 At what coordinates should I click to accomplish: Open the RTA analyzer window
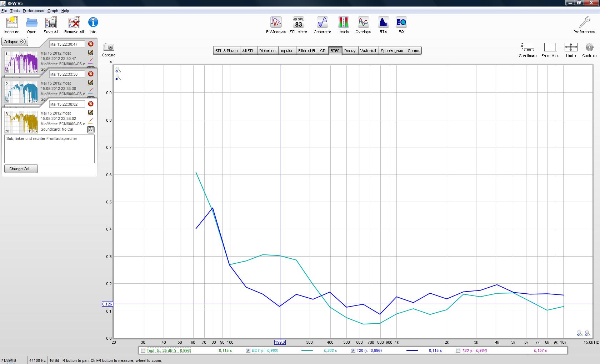[383, 25]
